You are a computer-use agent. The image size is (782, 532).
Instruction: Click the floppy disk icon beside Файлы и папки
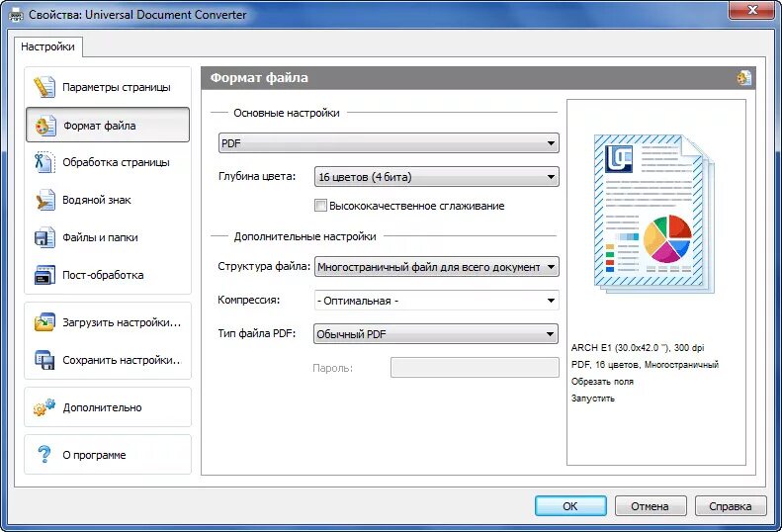coord(44,237)
